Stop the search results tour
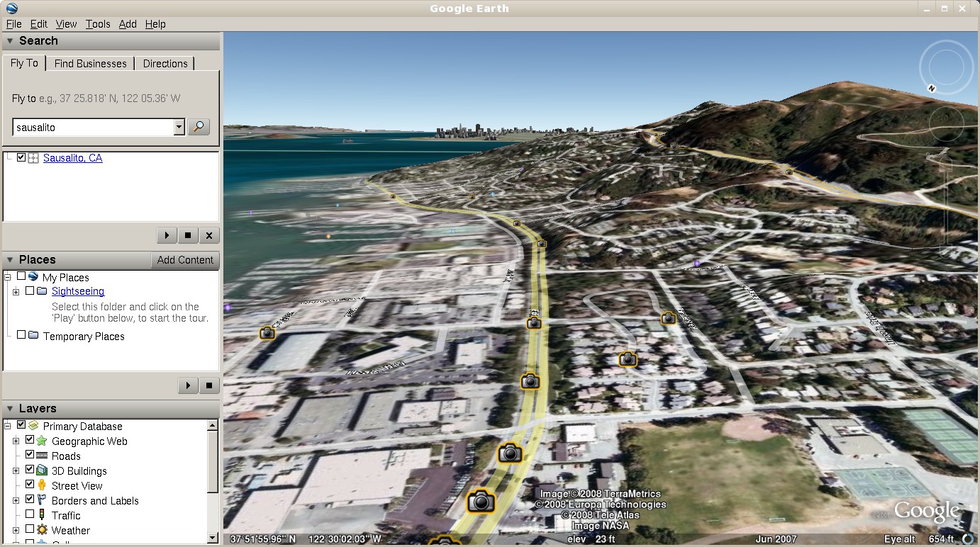Viewport: 980px width, 547px height. [188, 235]
